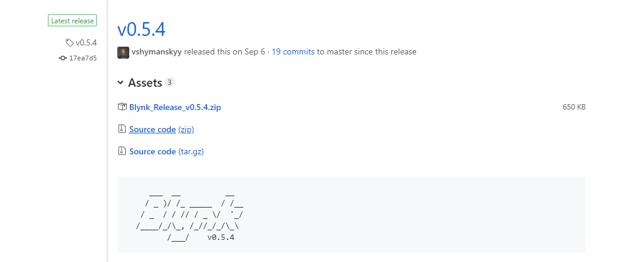Image resolution: width=644 pixels, height=262 pixels.
Task: Click the Latest release badge
Action: tap(72, 21)
